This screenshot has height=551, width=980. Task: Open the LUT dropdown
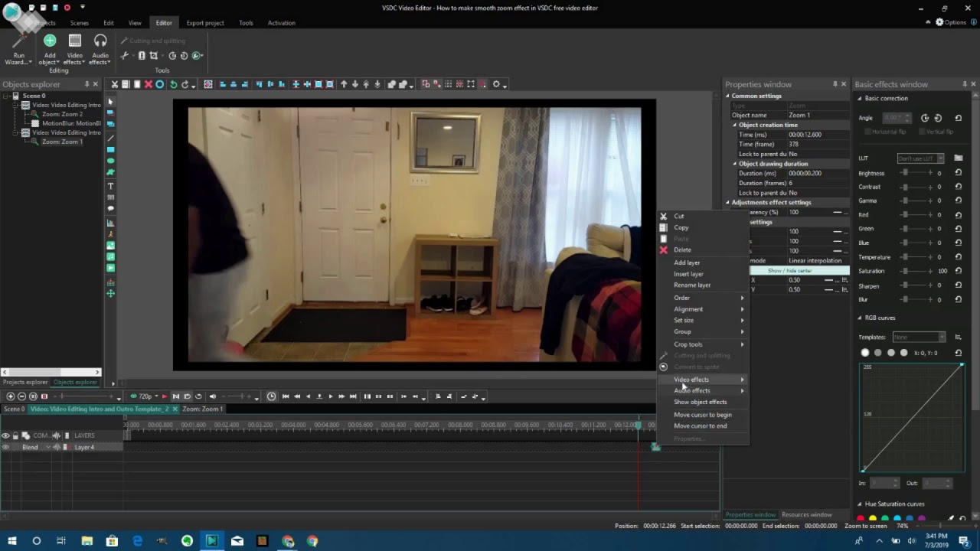pyautogui.click(x=920, y=158)
